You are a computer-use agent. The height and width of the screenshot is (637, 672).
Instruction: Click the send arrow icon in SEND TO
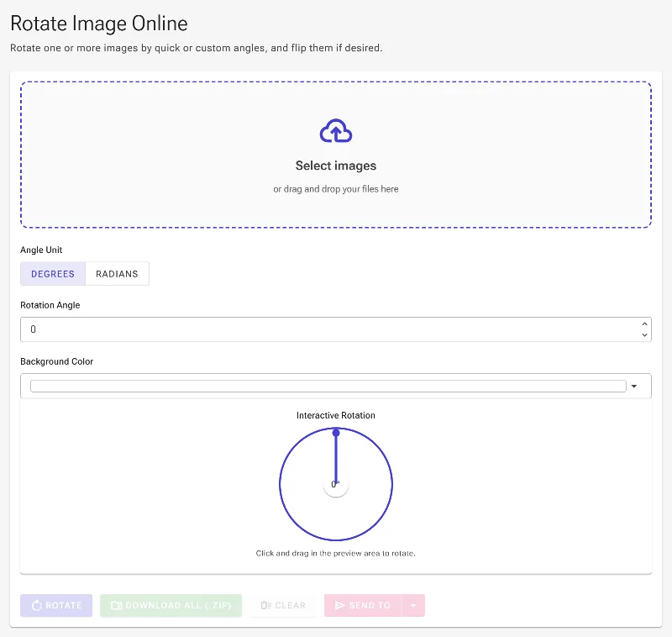(340, 605)
